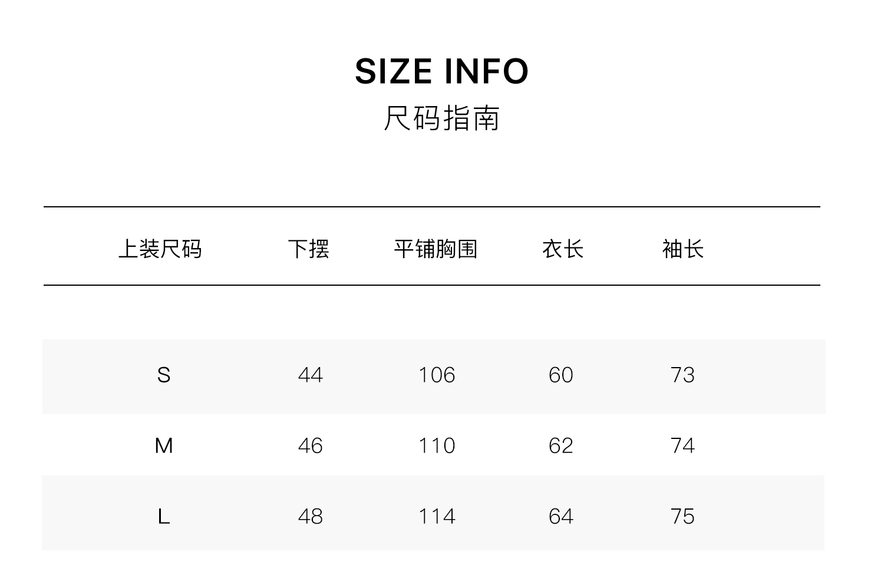Screen dimensions: 884x588
Task: Choose the L size row label
Action: [x=164, y=517]
